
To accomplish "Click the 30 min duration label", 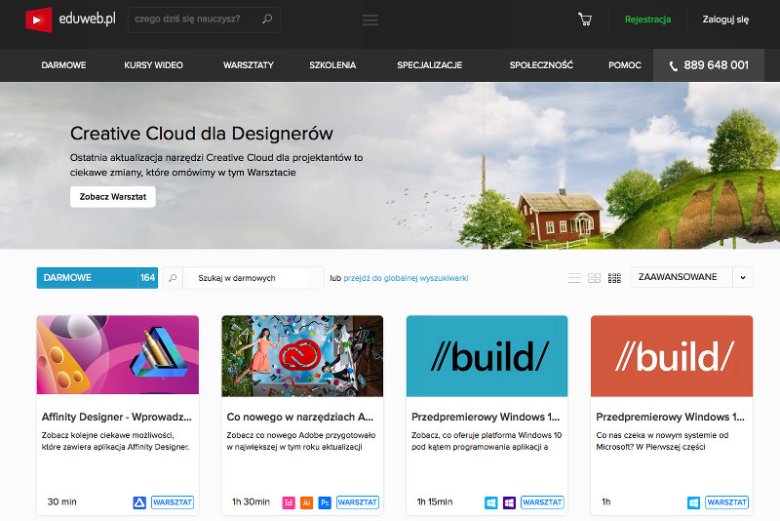I will click(62, 502).
